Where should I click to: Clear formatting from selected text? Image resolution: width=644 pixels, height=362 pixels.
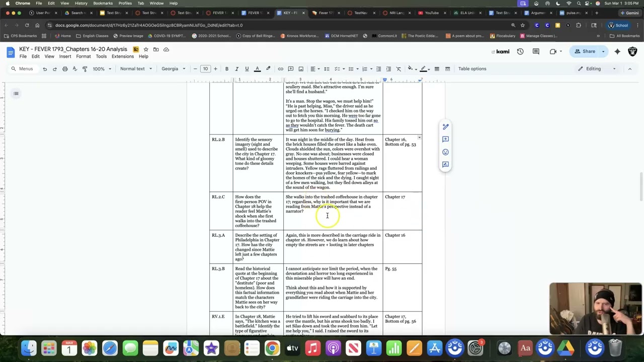399,69
